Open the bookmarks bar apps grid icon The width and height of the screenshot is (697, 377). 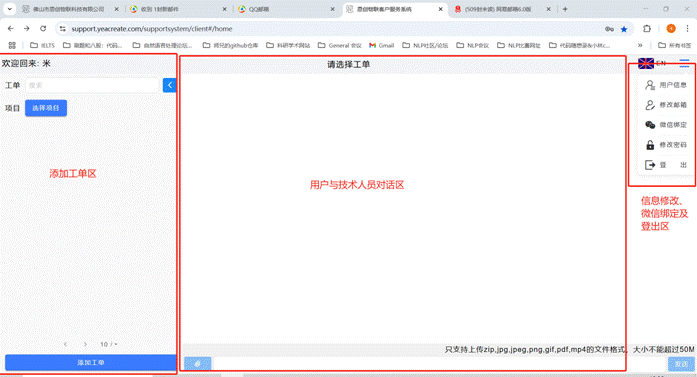pos(12,45)
